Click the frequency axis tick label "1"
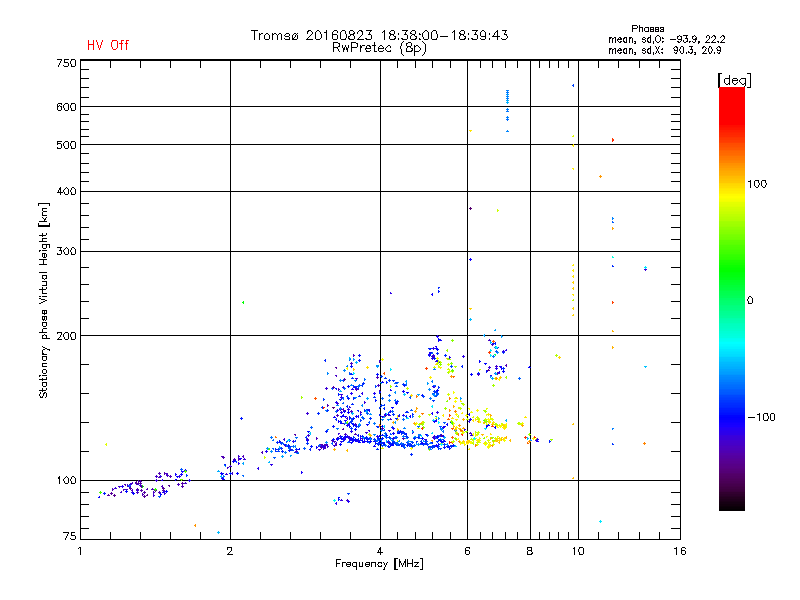The height and width of the screenshot is (600, 800). (x=80, y=551)
